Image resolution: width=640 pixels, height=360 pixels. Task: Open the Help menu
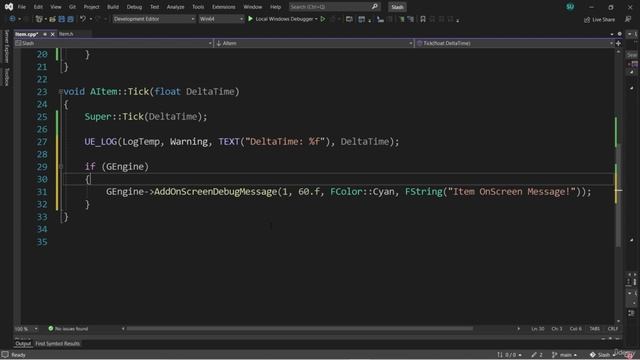(276, 7)
